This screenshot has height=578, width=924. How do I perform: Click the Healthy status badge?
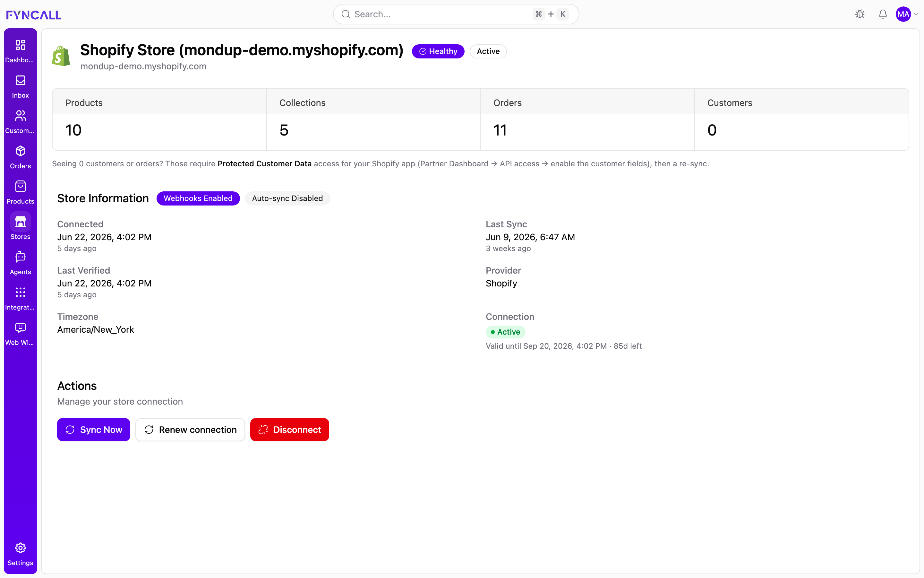click(x=438, y=51)
